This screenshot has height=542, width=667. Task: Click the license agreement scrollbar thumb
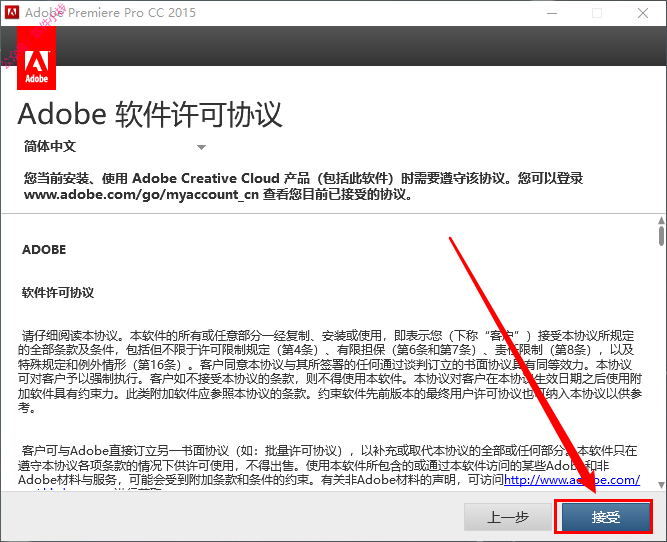point(661,236)
